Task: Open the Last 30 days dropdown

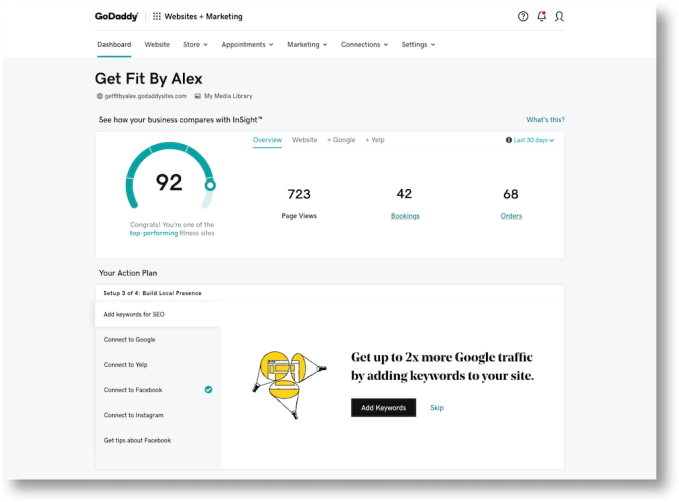Action: 530,140
